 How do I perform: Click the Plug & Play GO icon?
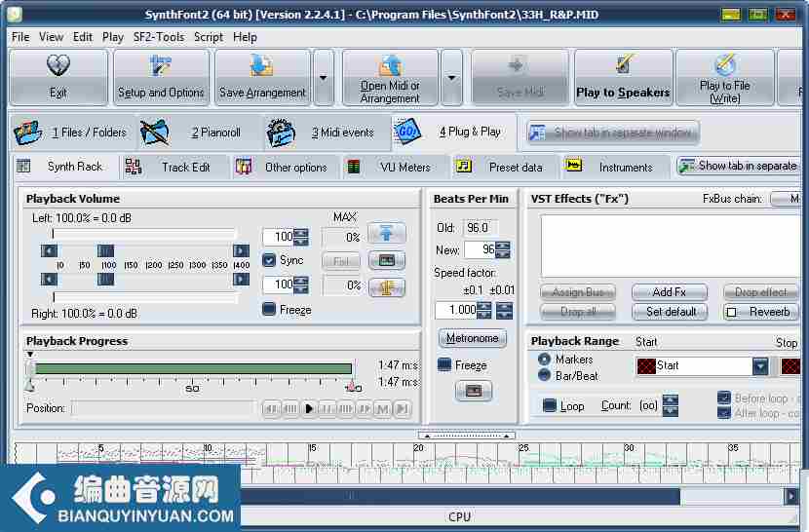407,132
